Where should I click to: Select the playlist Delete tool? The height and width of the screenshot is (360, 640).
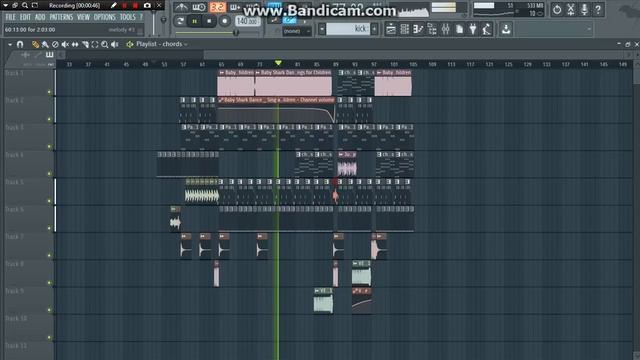[55, 44]
